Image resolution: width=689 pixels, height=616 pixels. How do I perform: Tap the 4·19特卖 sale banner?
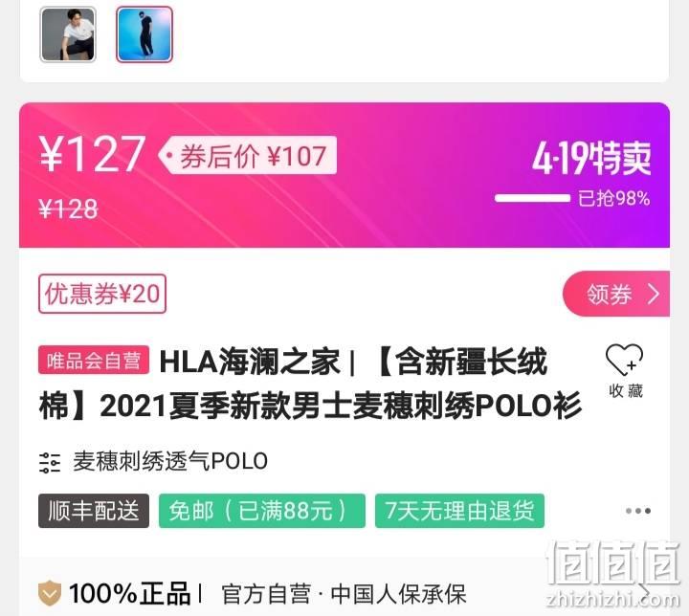pos(591,158)
